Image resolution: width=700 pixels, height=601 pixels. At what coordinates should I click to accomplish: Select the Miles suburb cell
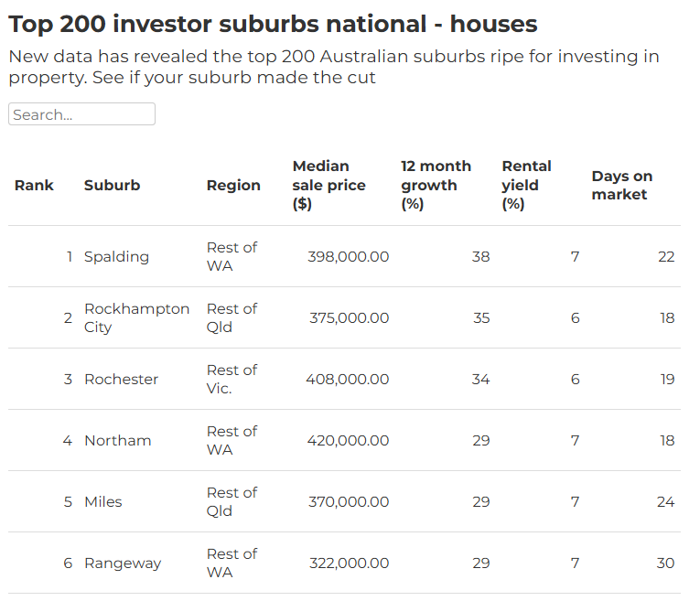click(x=102, y=502)
